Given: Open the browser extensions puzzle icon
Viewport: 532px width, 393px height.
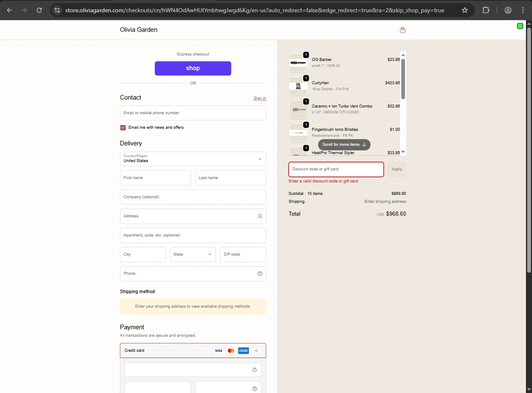Looking at the screenshot, I should [x=486, y=10].
